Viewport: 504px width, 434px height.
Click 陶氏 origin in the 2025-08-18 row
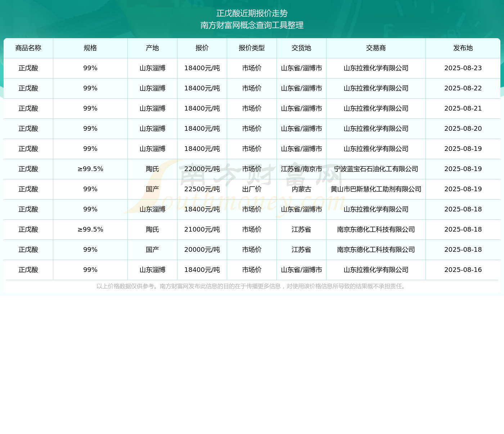coord(153,229)
